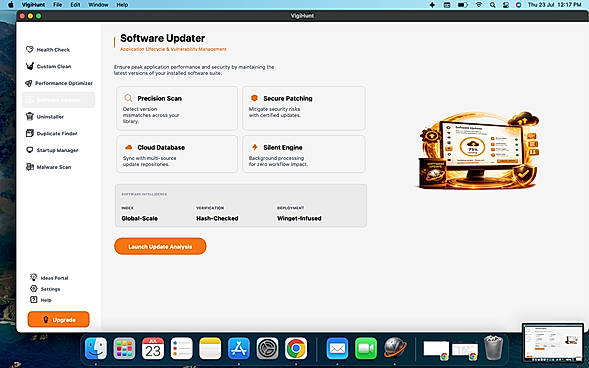This screenshot has height=368, width=589.
Task: Open Health Check in sidebar
Action: click(x=48, y=50)
